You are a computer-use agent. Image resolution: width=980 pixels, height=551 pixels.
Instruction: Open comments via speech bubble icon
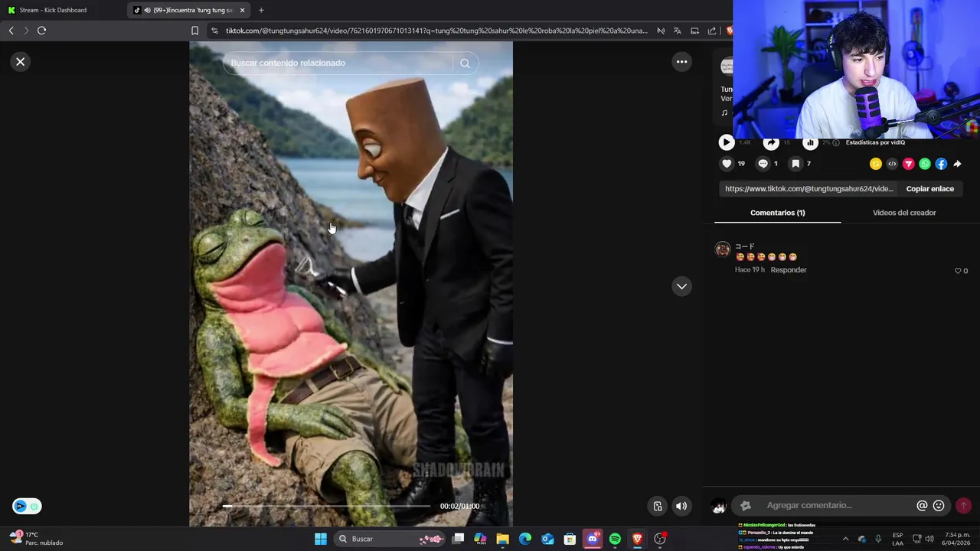pyautogui.click(x=763, y=164)
